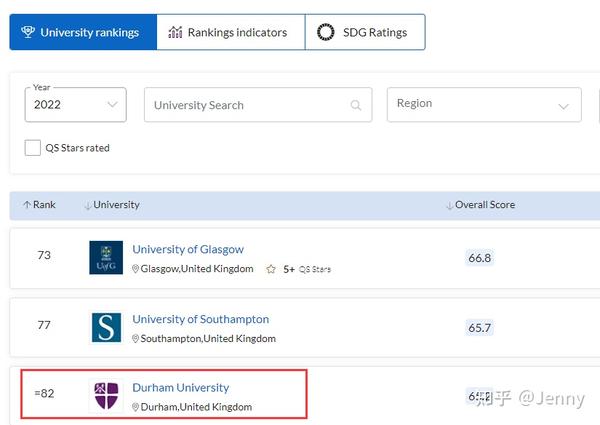Switch to SDG Ratings tab

(365, 32)
